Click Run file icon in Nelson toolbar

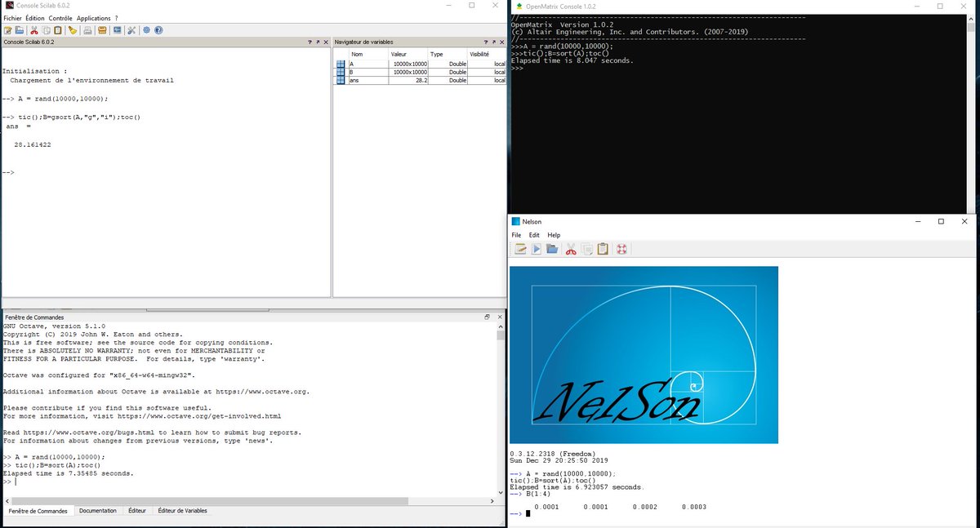coord(537,249)
